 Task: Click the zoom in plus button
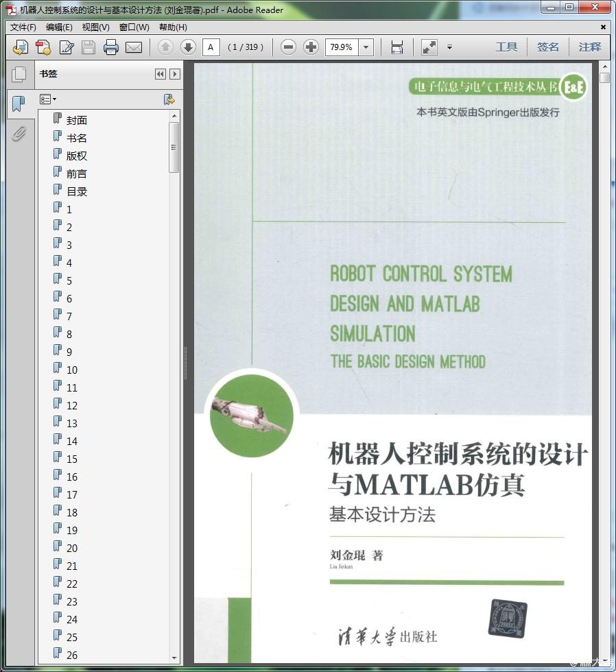pos(311,47)
